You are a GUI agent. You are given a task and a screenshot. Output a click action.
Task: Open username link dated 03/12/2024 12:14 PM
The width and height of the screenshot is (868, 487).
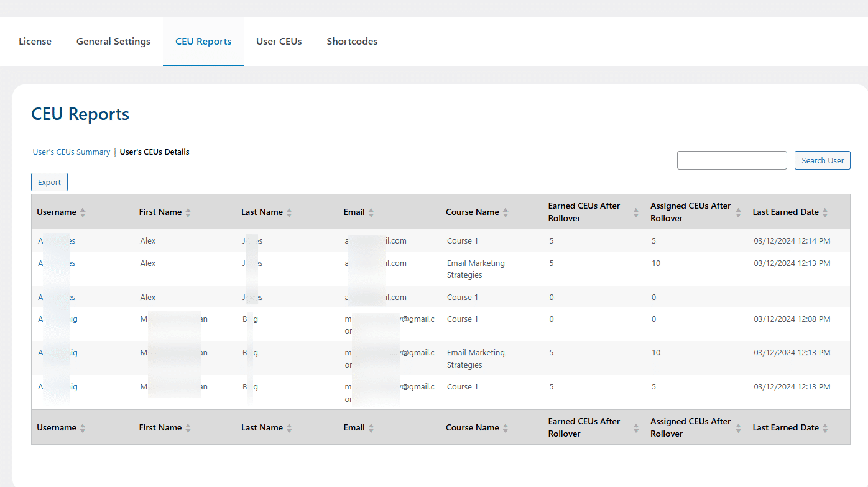57,241
